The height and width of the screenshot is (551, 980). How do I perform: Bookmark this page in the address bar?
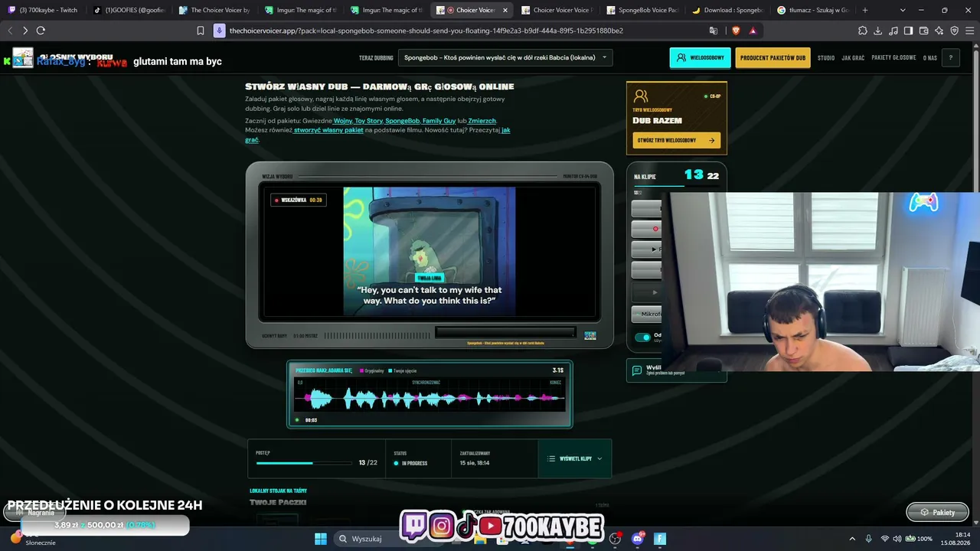pyautogui.click(x=201, y=31)
